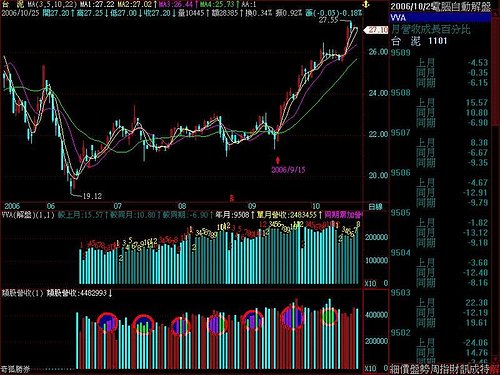
Task: Click the 9505 month entry in side panel
Action: (x=400, y=213)
